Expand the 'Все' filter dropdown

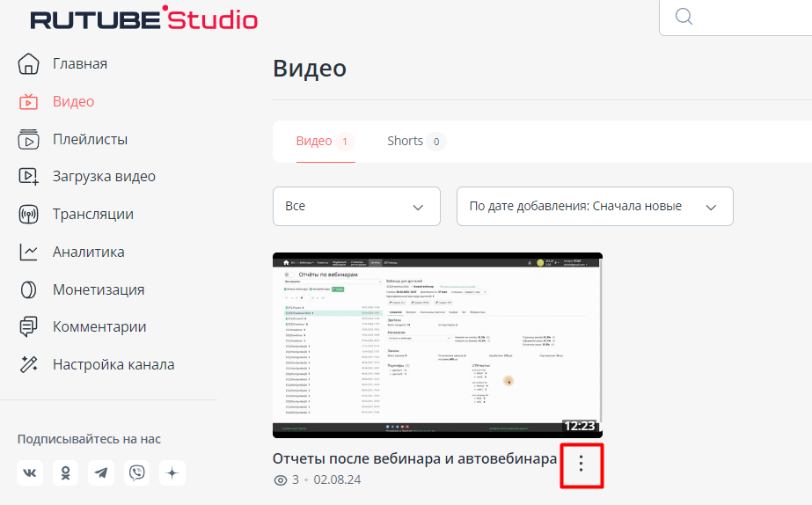tap(356, 206)
